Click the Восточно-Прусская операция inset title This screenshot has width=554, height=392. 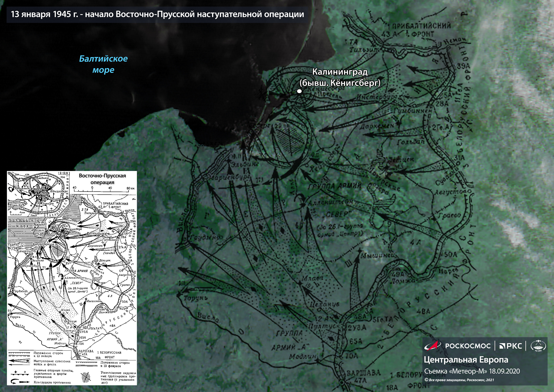102,179
